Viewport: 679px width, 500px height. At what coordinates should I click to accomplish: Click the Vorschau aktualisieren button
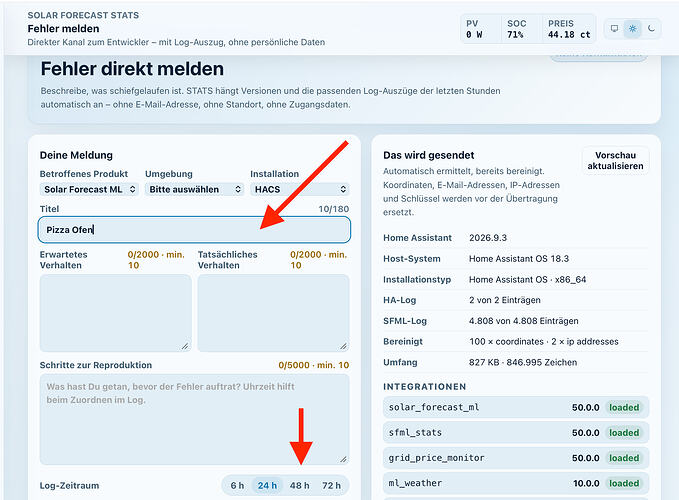coord(615,161)
